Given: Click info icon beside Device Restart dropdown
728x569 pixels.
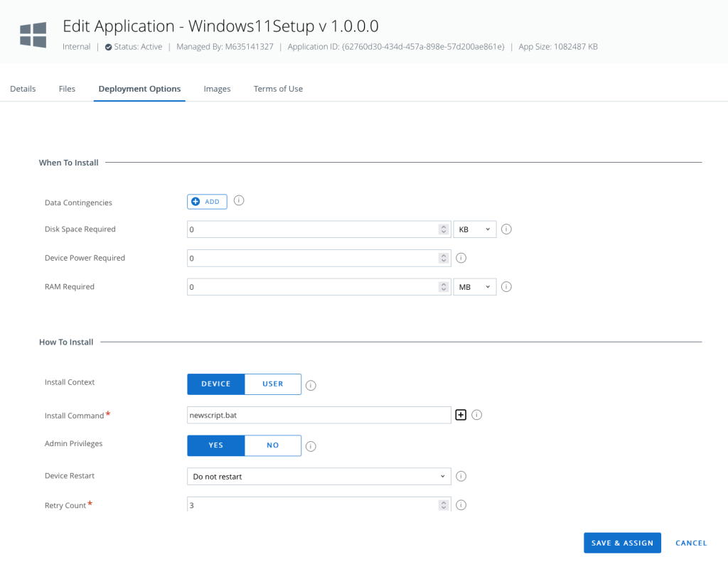Looking at the screenshot, I should point(461,476).
